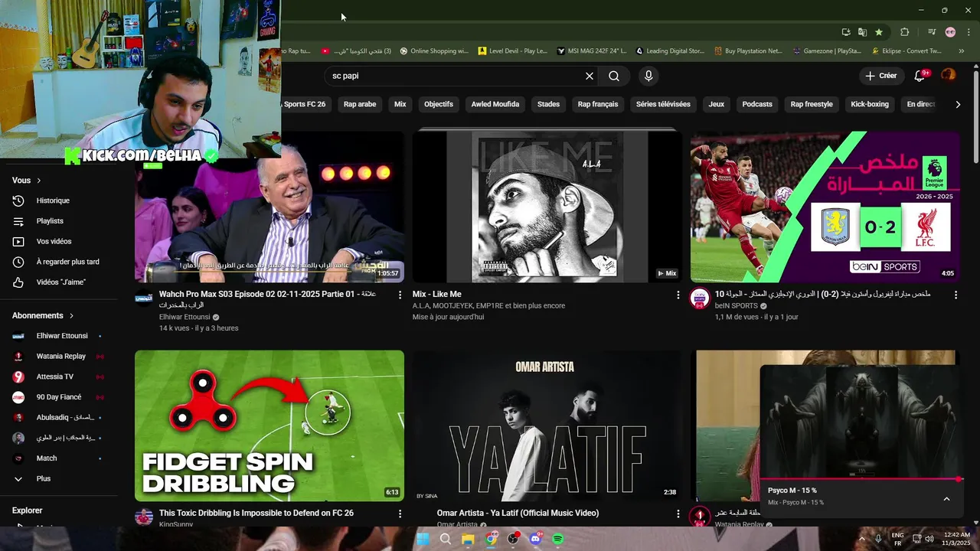This screenshot has height=551, width=980.
Task: Open options for beIN SPORTS highlights video
Action: point(955,295)
